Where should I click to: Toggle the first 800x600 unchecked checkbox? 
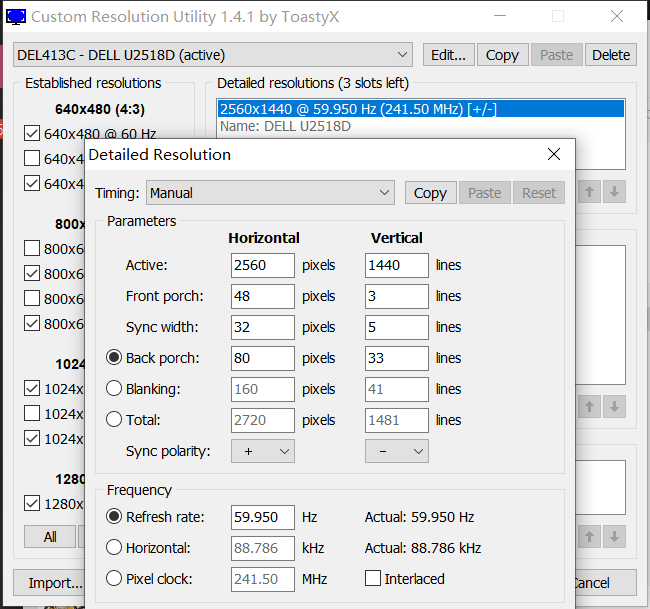point(32,248)
